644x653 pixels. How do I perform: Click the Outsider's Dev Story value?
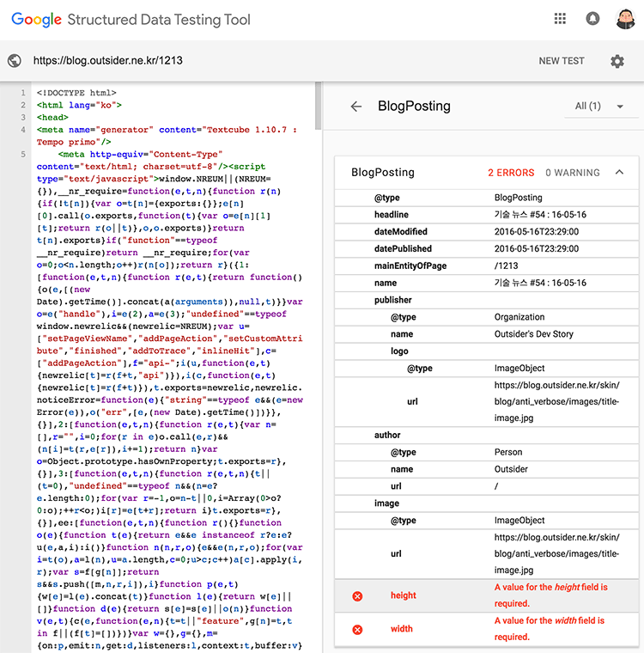534,334
